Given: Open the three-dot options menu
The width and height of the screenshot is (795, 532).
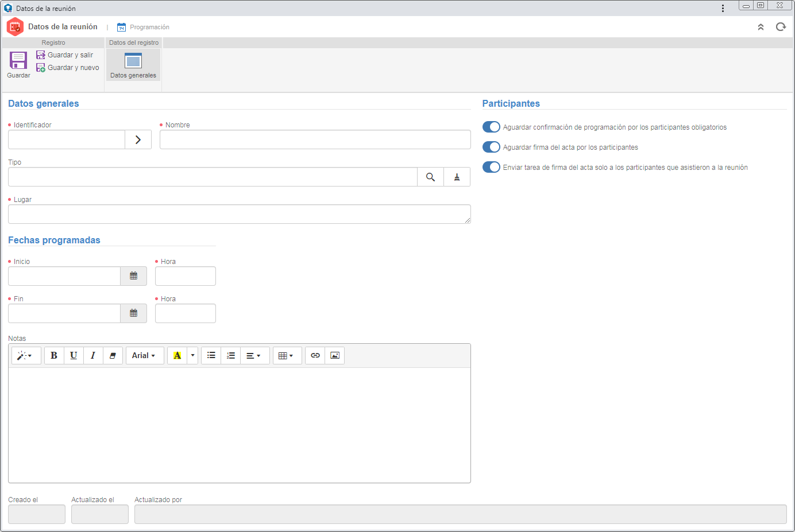Looking at the screenshot, I should point(723,8).
